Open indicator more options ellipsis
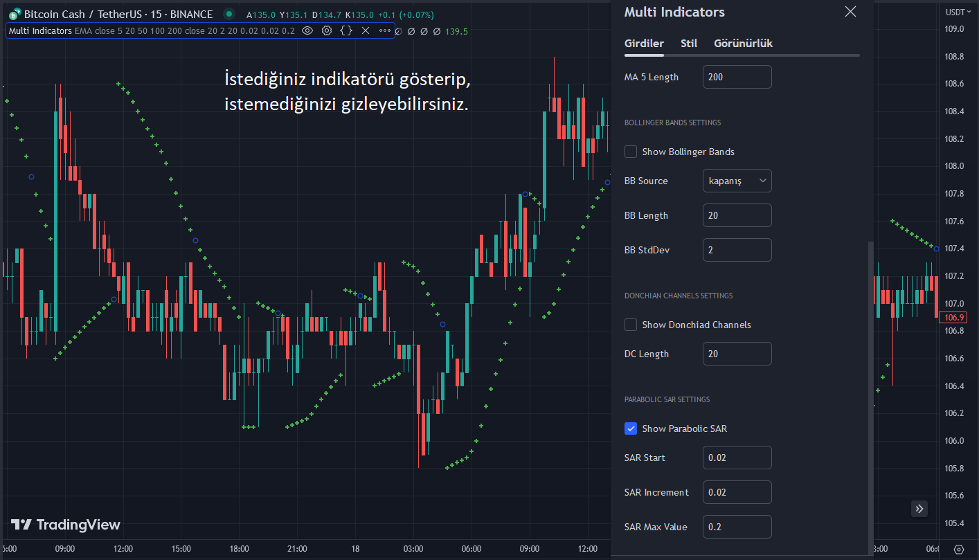The image size is (979, 560). pos(385,30)
